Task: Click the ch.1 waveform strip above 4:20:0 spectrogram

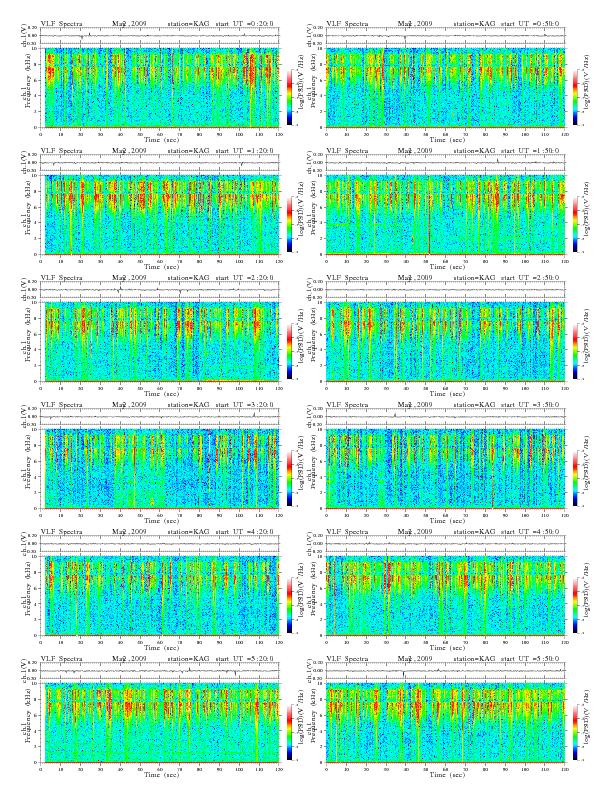Action: [x=160, y=544]
